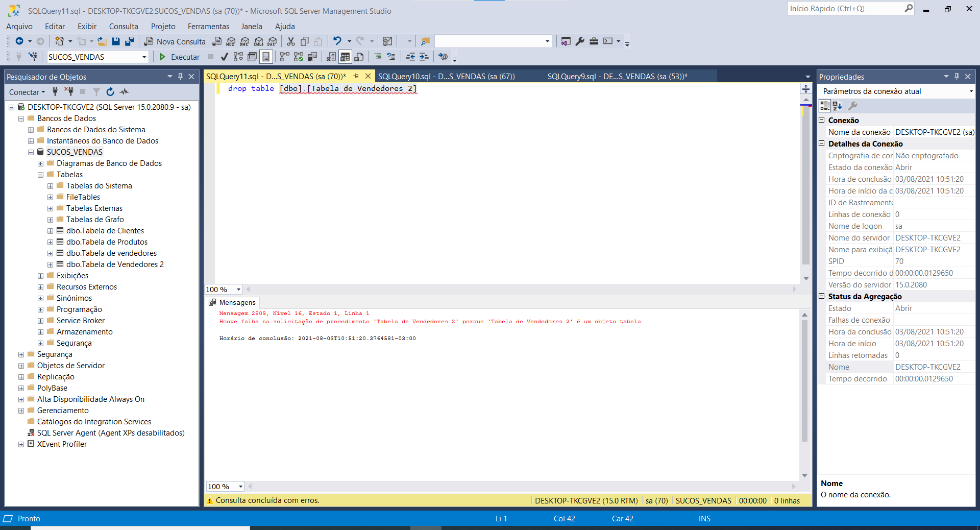Screen dimensions: 980x530
Task: Click the XMLA query icon
Action: 258,41
